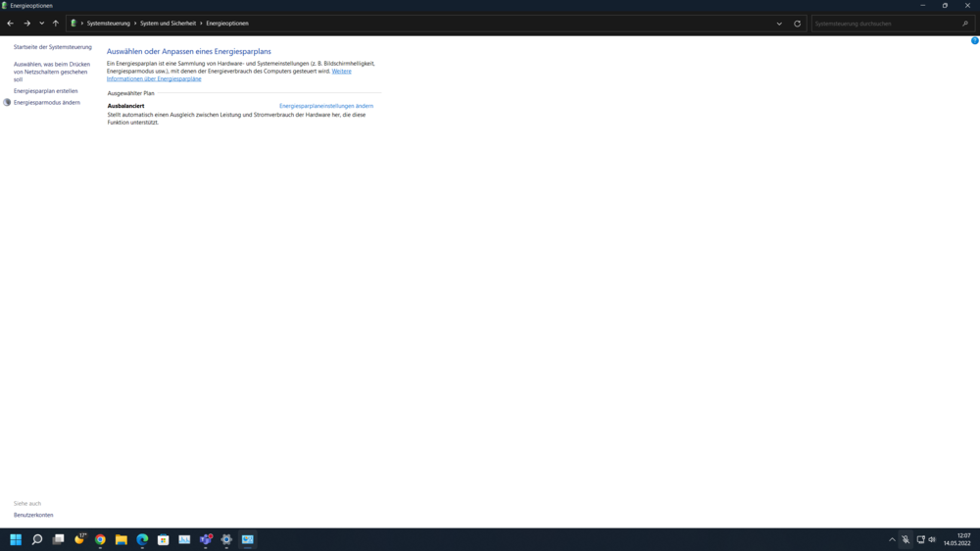Screen dimensions: 980x551
Task: Select Systemsteuerung in the breadcrumb path
Action: pyautogui.click(x=108, y=24)
